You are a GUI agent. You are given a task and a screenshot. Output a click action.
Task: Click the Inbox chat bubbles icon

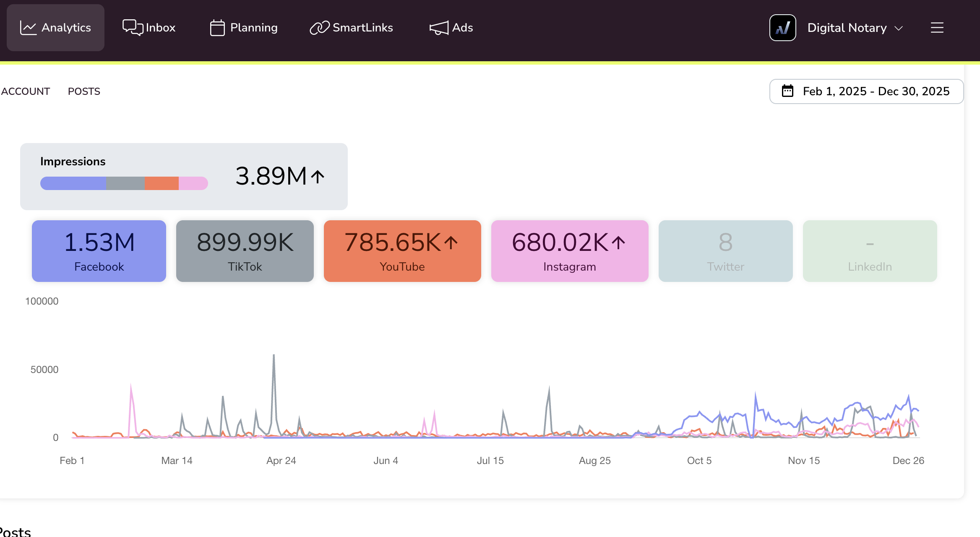coord(133,28)
